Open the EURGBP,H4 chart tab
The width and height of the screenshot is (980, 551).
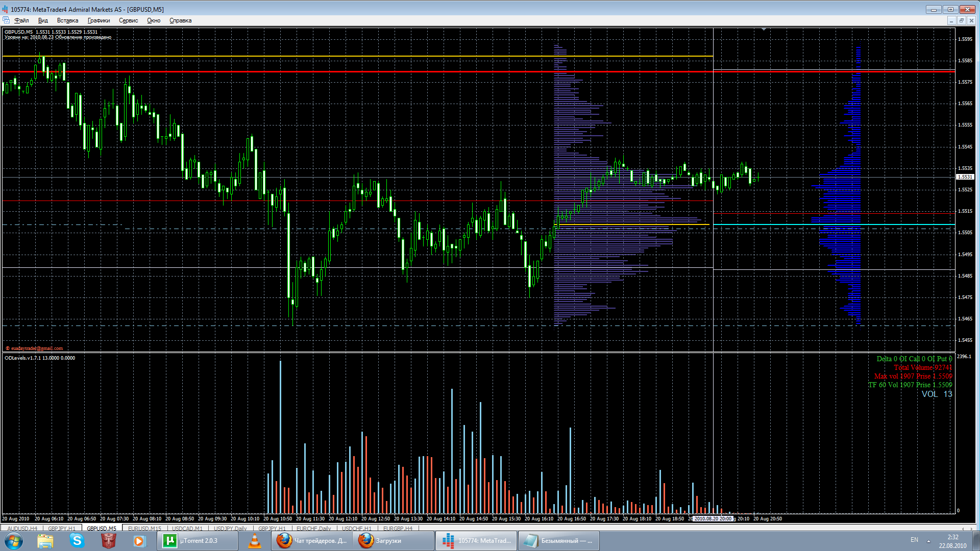[398, 529]
